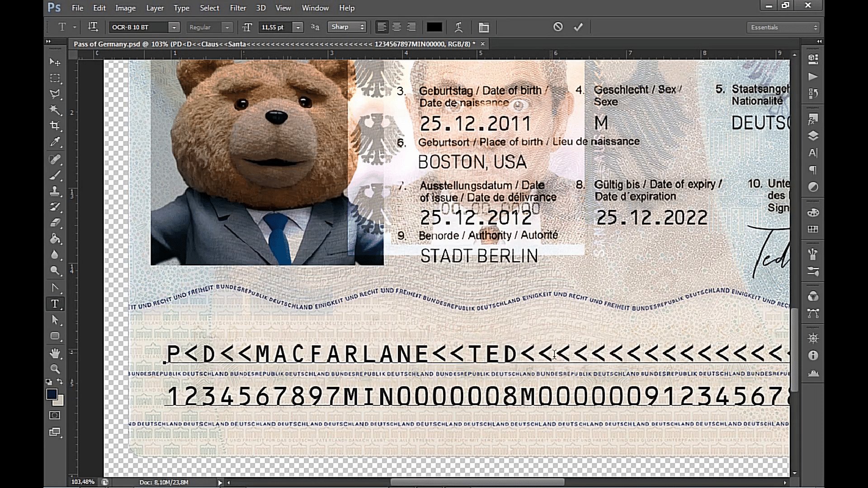Screen dimensions: 868x488
Task: Swap foreground and background colors
Action: [x=60, y=382]
